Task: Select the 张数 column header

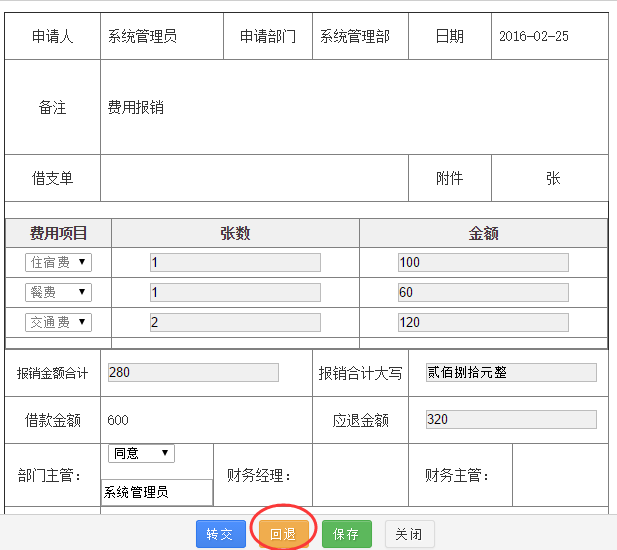Action: click(235, 233)
